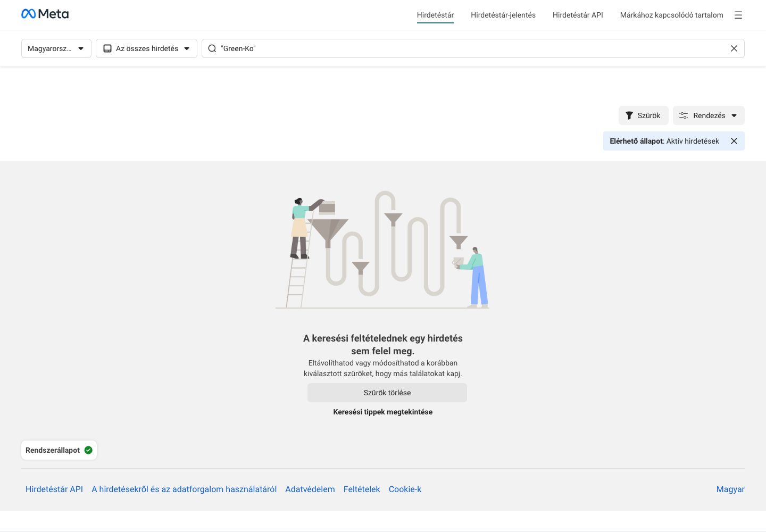
Task: Open the hamburger menu icon
Action: pyautogui.click(x=738, y=15)
